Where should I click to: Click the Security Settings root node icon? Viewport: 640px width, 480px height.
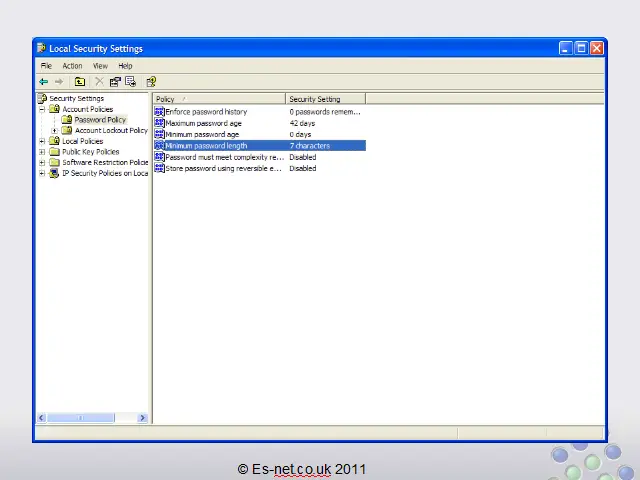pos(42,98)
